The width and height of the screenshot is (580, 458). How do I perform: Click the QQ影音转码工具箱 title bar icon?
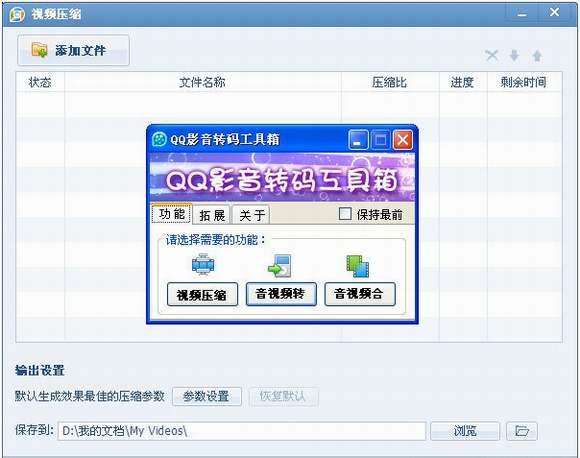[x=159, y=139]
